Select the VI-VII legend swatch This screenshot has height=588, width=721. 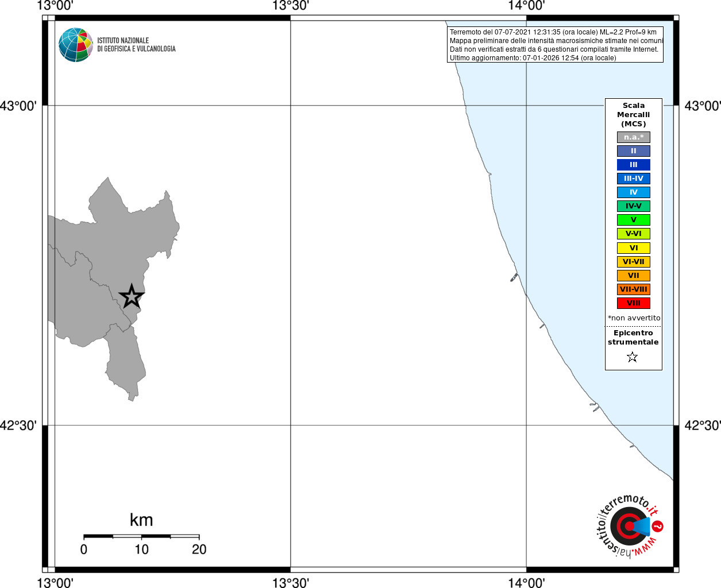pos(634,262)
